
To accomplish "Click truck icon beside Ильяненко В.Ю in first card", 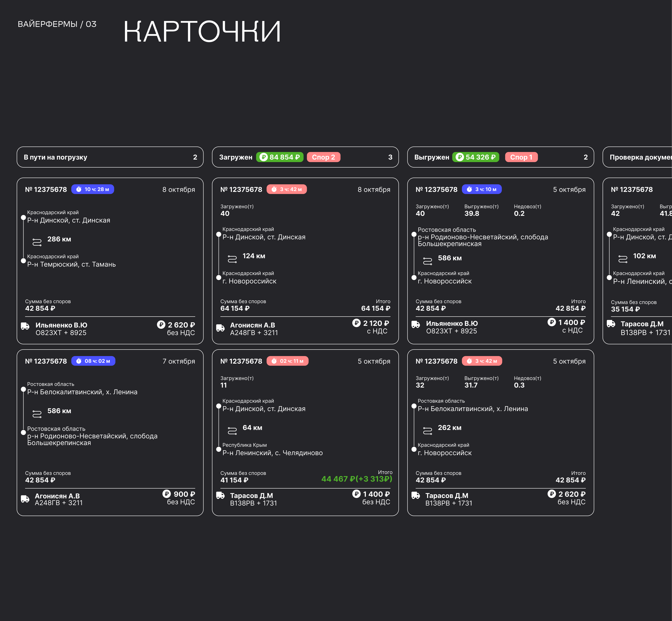I will point(25,326).
